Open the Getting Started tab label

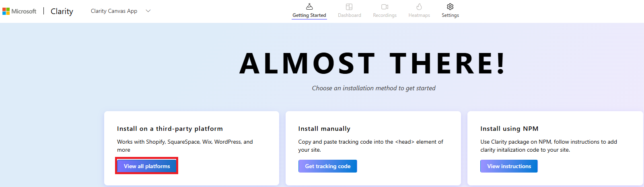point(309,15)
